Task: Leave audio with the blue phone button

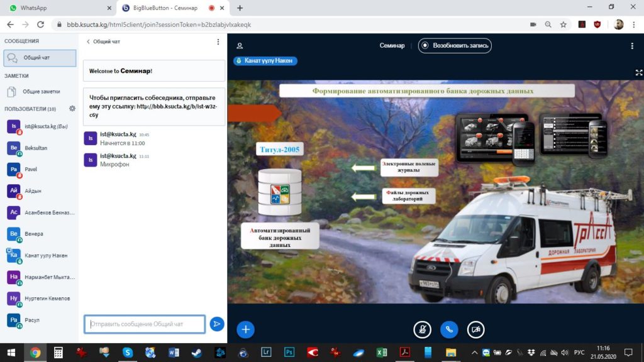Action: click(449, 329)
